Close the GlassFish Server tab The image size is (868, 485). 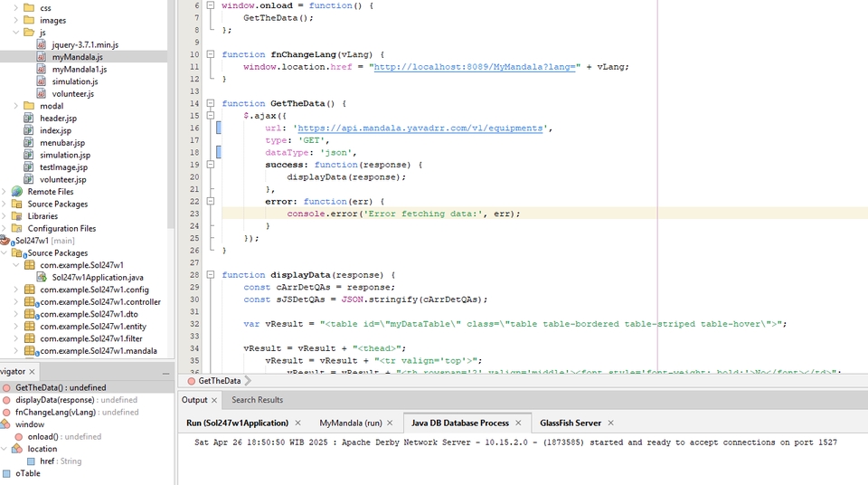[610, 423]
